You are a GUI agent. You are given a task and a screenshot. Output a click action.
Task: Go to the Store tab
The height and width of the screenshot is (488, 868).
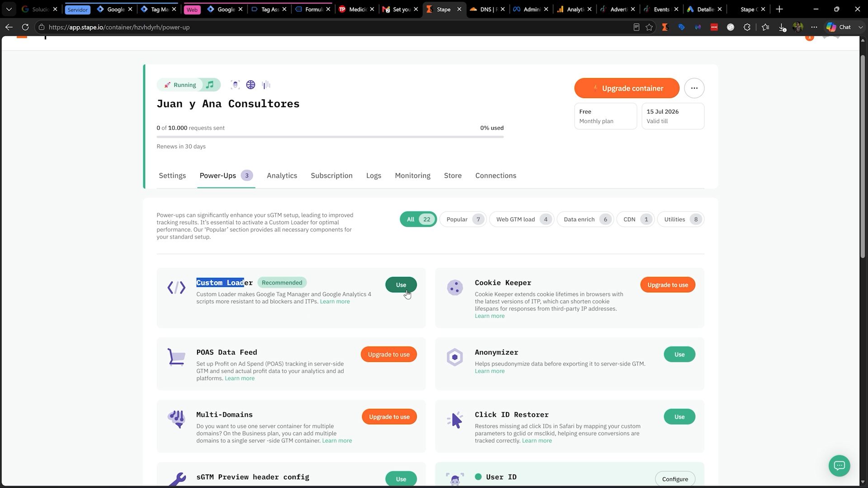(453, 175)
